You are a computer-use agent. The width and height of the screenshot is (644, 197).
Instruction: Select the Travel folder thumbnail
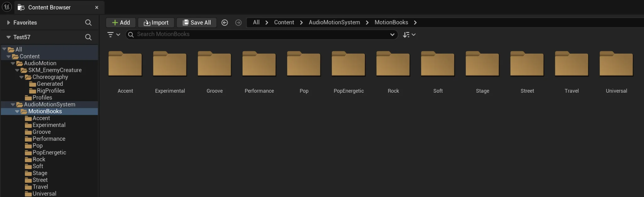[572, 64]
